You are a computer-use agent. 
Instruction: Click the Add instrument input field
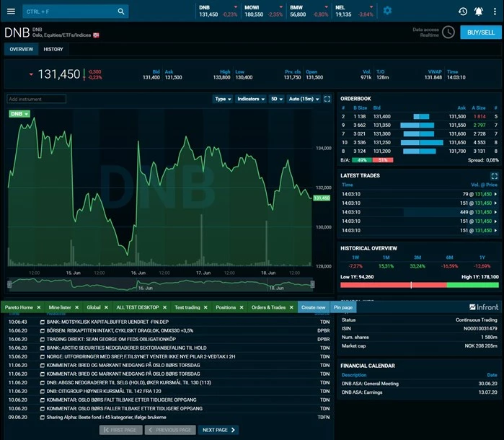(36, 99)
